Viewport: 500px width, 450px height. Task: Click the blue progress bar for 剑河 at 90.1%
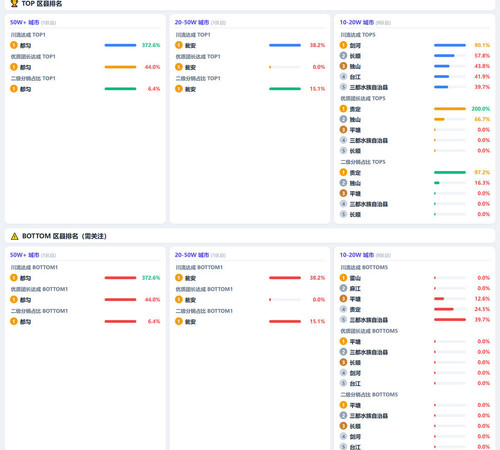coord(450,45)
